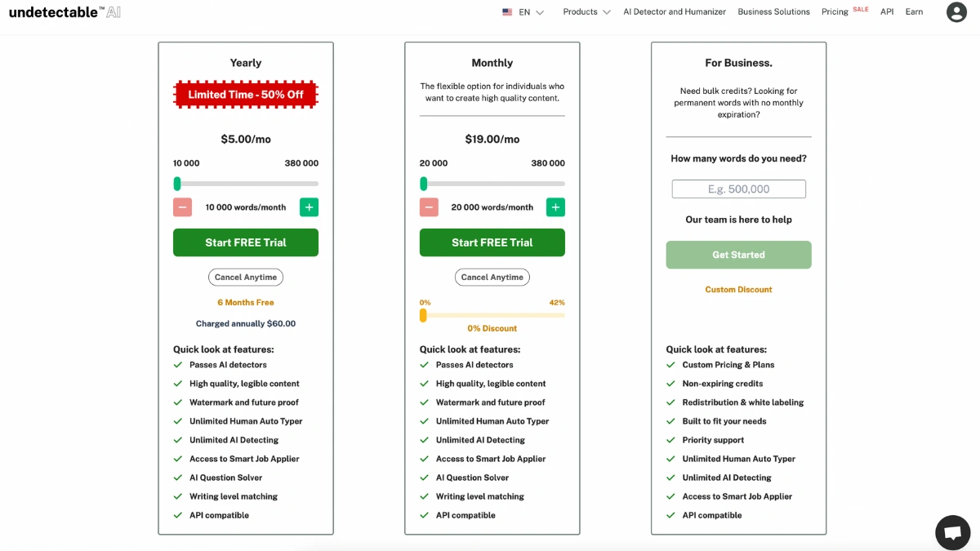Click the user account avatar icon
This screenshot has height=551, width=980.
956,12
